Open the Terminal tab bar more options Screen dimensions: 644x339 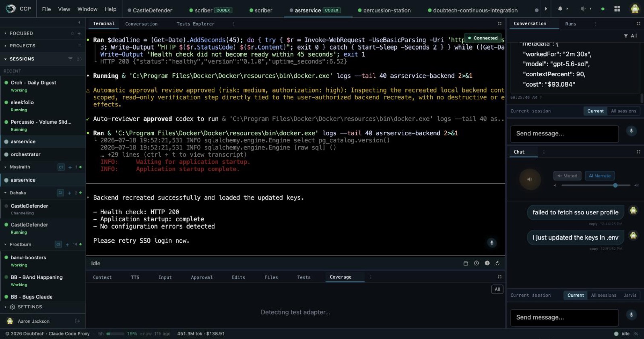click(233, 24)
